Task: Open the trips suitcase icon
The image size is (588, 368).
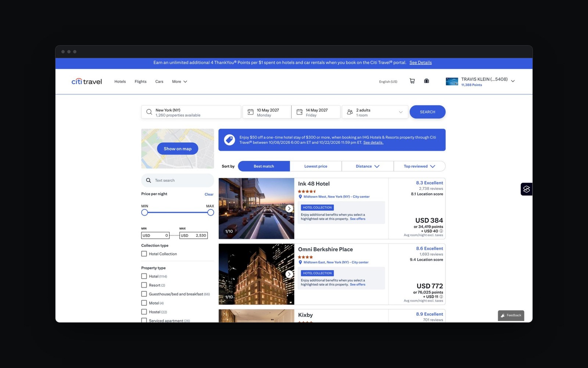Action: (x=426, y=81)
